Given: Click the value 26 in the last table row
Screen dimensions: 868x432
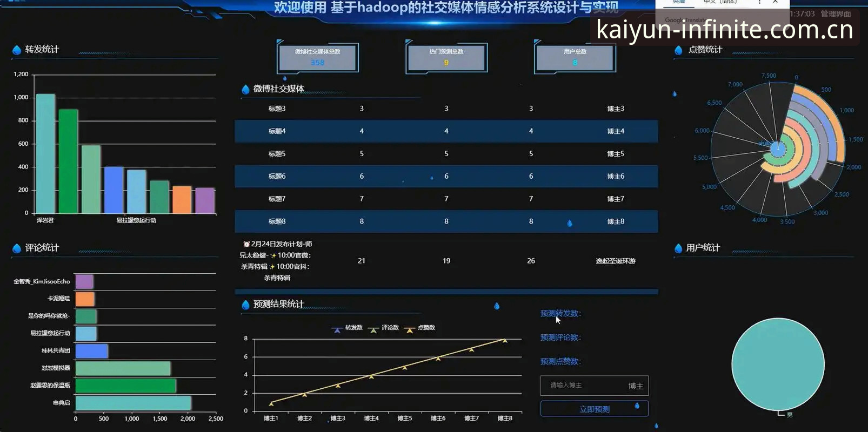Looking at the screenshot, I should coord(531,261).
